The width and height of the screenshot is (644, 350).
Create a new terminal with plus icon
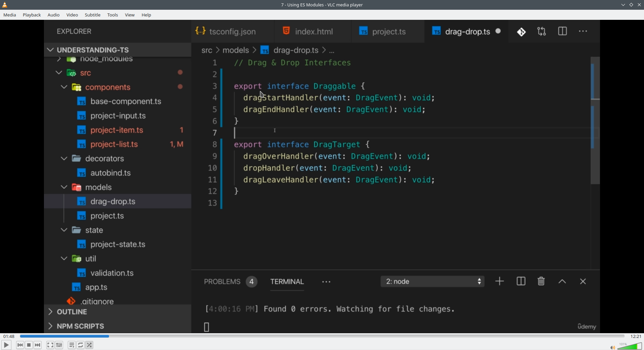(x=500, y=281)
